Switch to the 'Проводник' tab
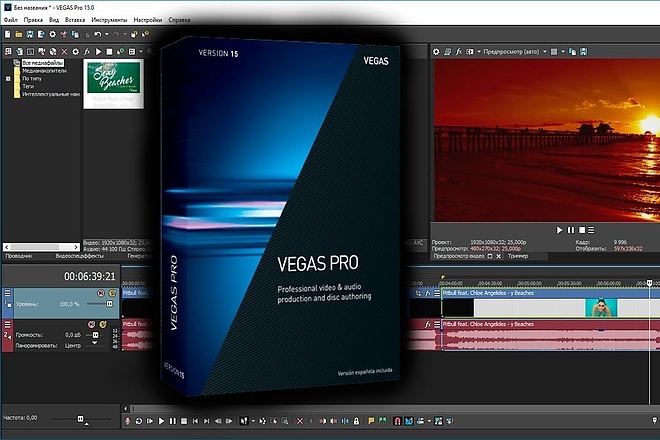This screenshot has width=660, height=440. (x=19, y=256)
